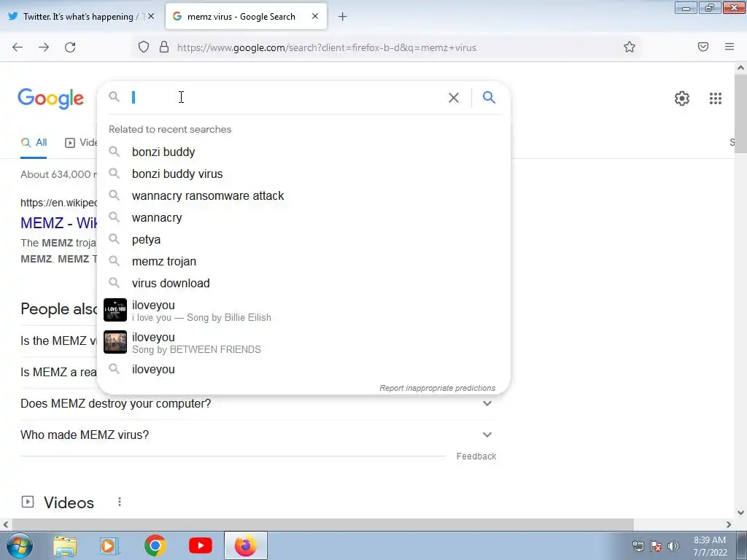Clear the search box with the X
This screenshot has width=747, height=560.
tap(454, 98)
